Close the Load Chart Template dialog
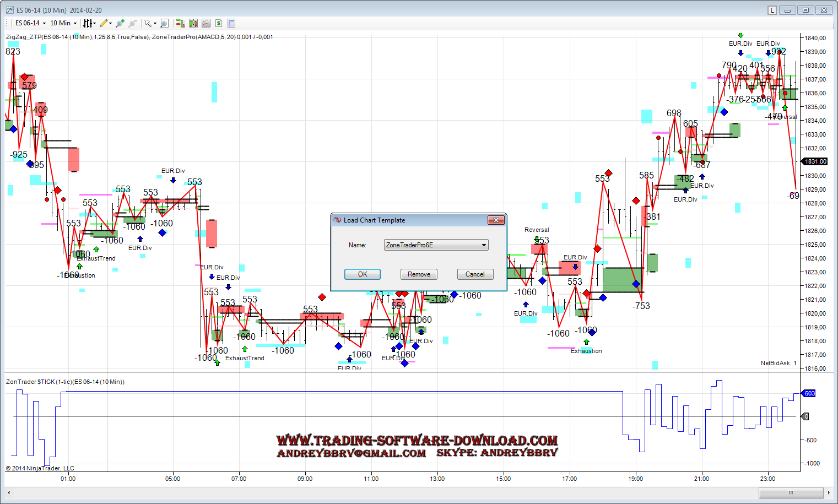The height and width of the screenshot is (504, 838). click(496, 220)
